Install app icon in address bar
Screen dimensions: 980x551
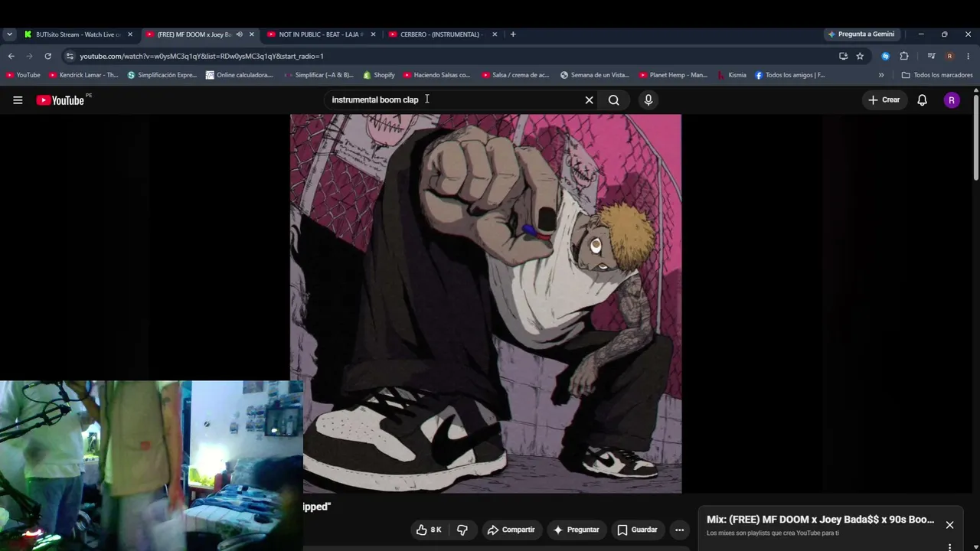tap(843, 56)
